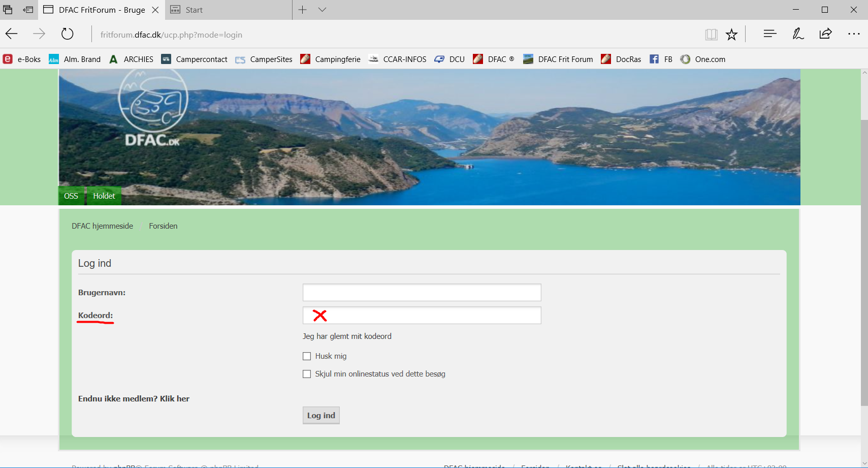The height and width of the screenshot is (468, 868).
Task: Open e-Boks favorite
Action: pos(22,59)
